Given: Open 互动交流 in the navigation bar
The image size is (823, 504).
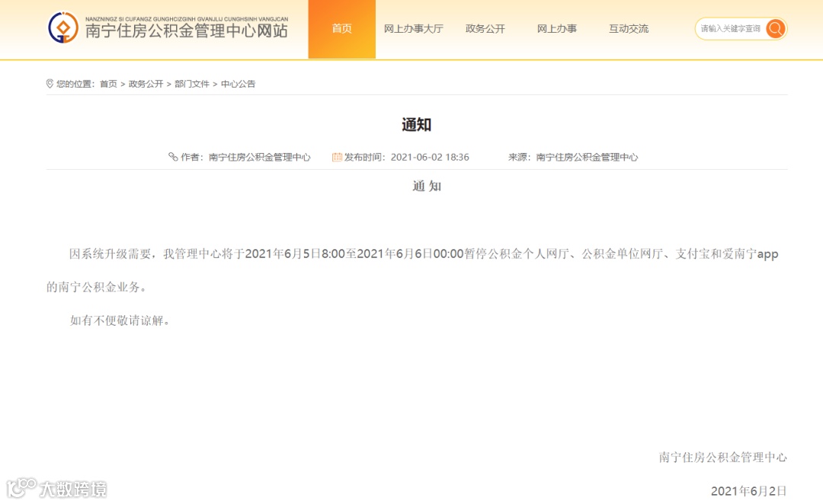Looking at the screenshot, I should tap(628, 29).
